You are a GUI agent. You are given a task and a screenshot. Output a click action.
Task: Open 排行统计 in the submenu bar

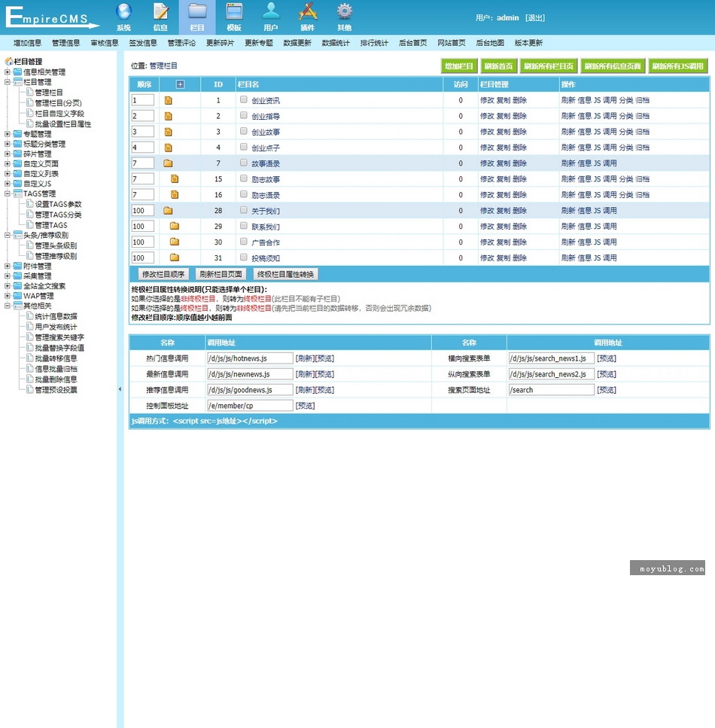click(x=374, y=43)
